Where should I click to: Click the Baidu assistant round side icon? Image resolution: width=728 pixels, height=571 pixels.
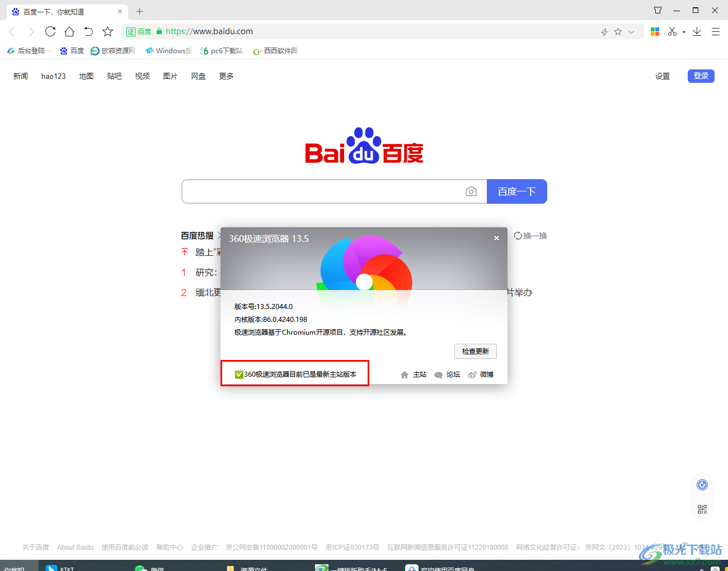(x=702, y=485)
